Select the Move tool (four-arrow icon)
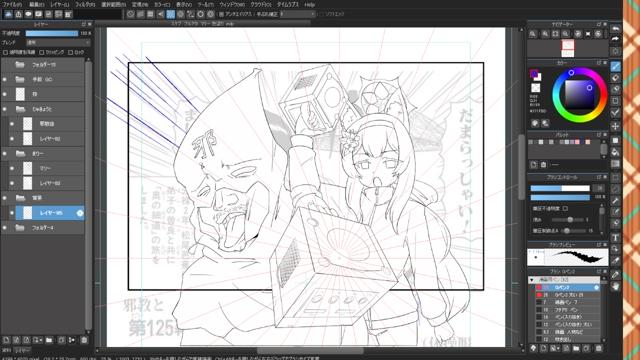640x360 pixels. click(x=616, y=126)
